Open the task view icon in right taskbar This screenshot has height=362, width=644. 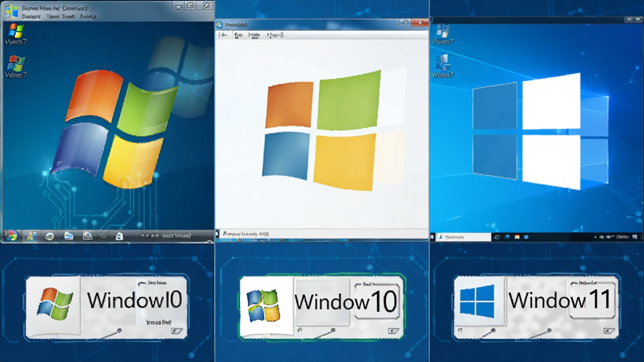tap(497, 237)
